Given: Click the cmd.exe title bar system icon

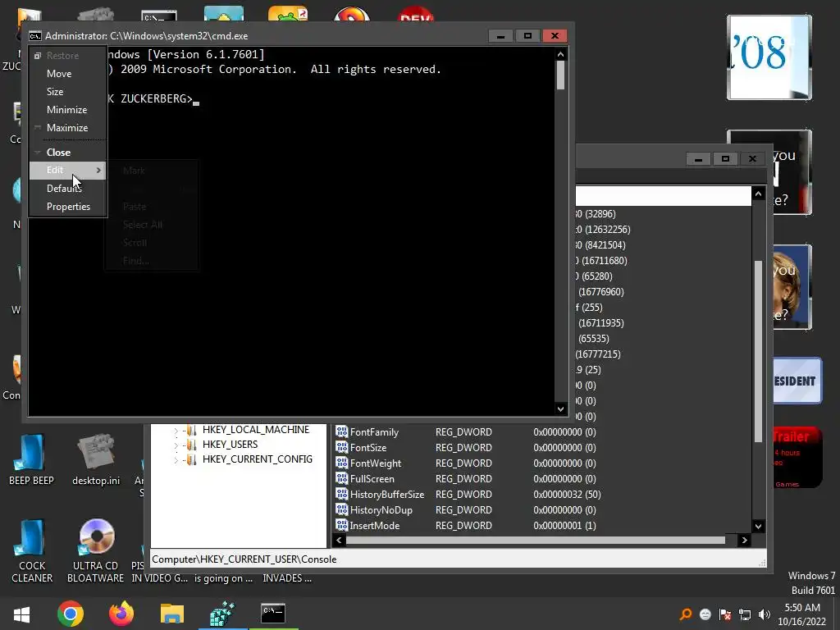Looking at the screenshot, I should click(34, 36).
